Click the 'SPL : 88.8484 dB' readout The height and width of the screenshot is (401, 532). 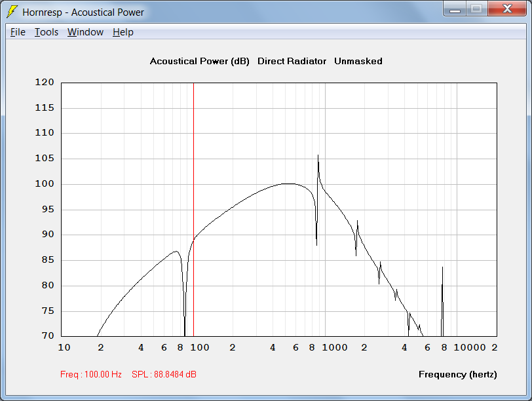[x=164, y=374]
